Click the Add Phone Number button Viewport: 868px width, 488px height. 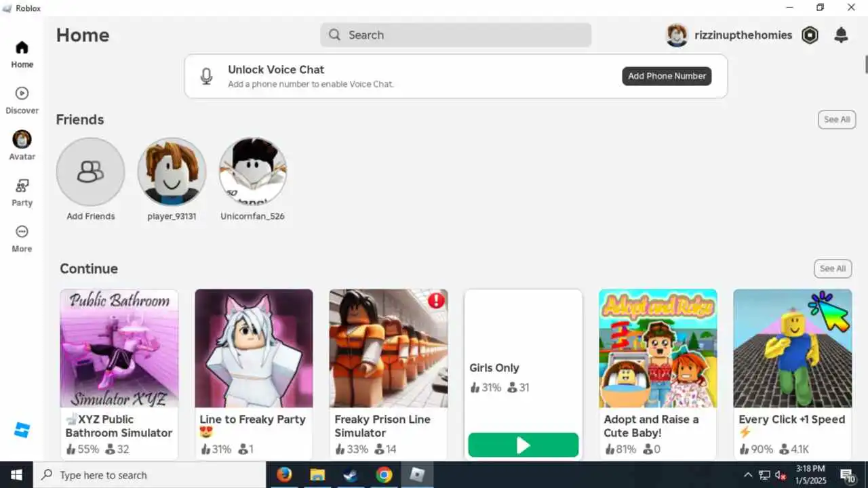point(667,76)
